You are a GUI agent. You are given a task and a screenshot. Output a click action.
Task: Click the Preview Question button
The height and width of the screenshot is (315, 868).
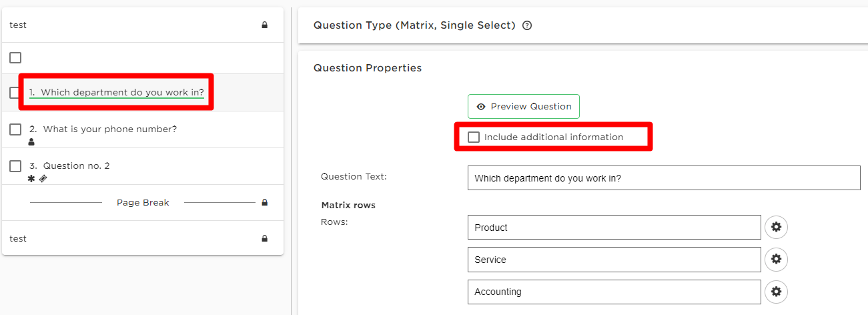click(x=524, y=107)
